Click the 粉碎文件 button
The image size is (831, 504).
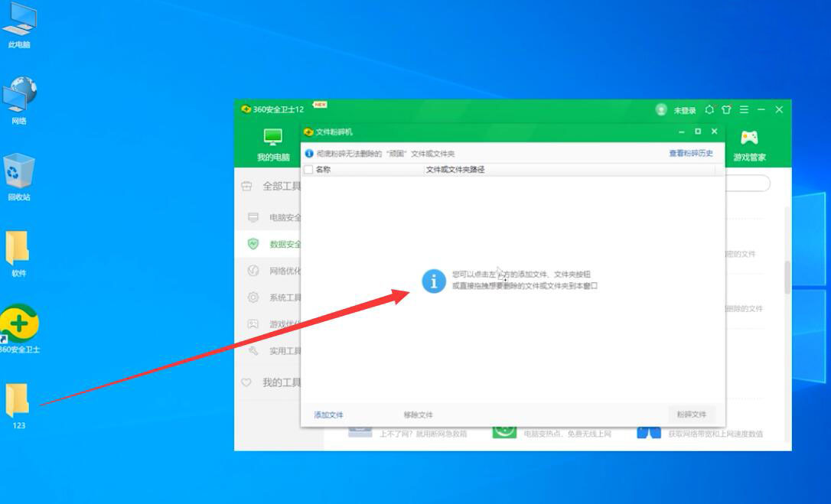point(691,414)
